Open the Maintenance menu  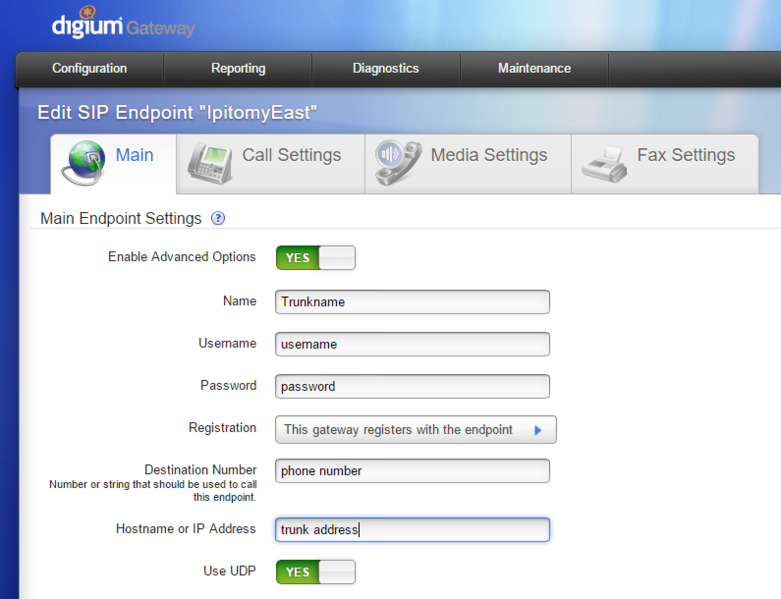tap(534, 69)
